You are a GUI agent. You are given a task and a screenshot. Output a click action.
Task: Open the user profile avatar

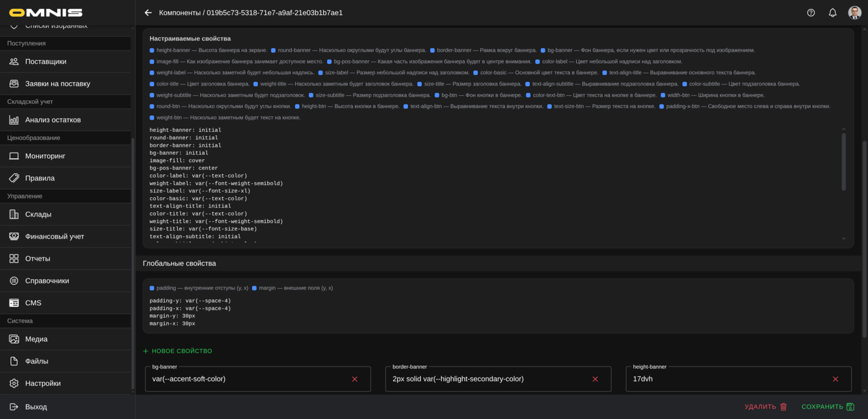(x=854, y=13)
